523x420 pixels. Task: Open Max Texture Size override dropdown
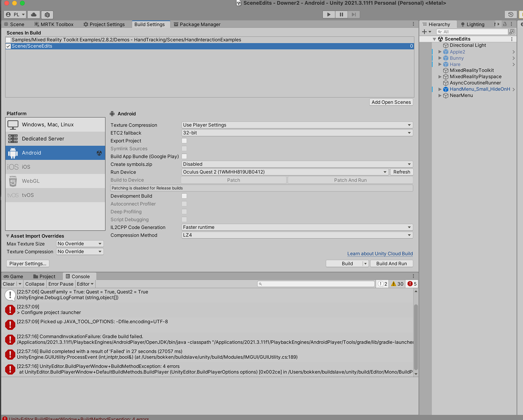click(x=80, y=244)
